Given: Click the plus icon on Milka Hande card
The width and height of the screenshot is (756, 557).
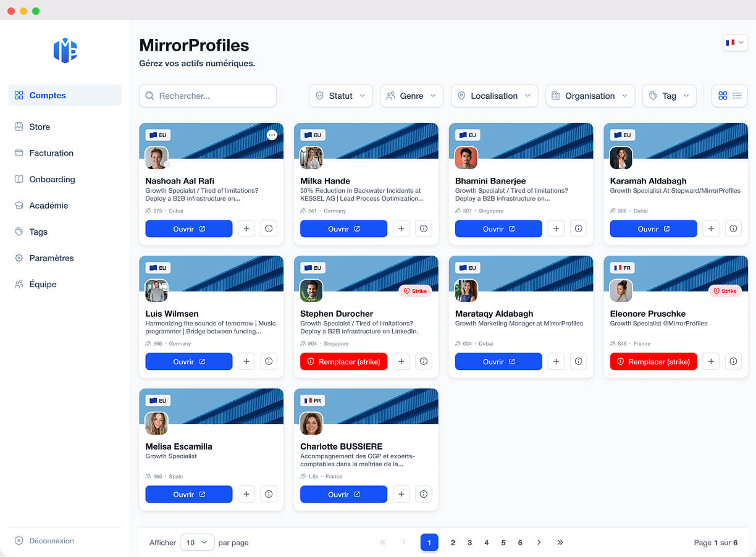Looking at the screenshot, I should tap(401, 228).
